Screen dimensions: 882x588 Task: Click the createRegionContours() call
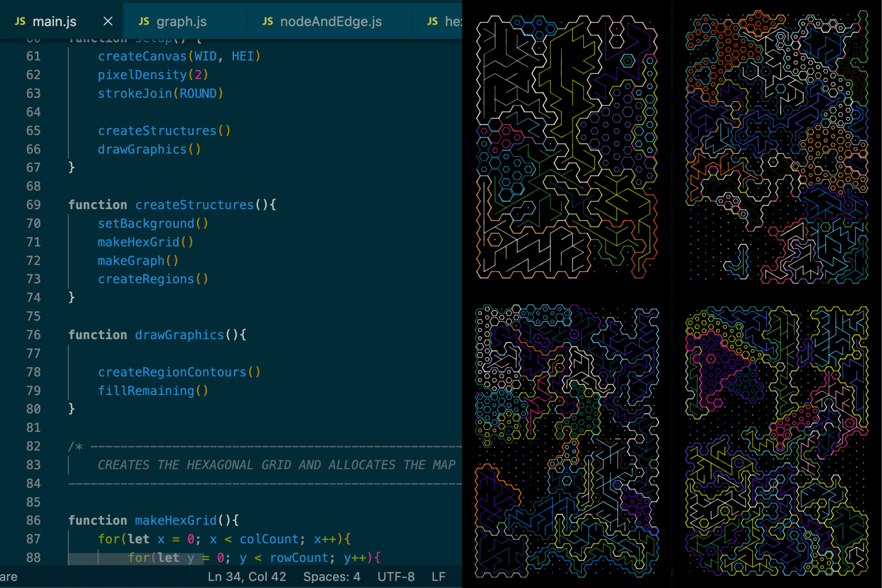(x=179, y=372)
